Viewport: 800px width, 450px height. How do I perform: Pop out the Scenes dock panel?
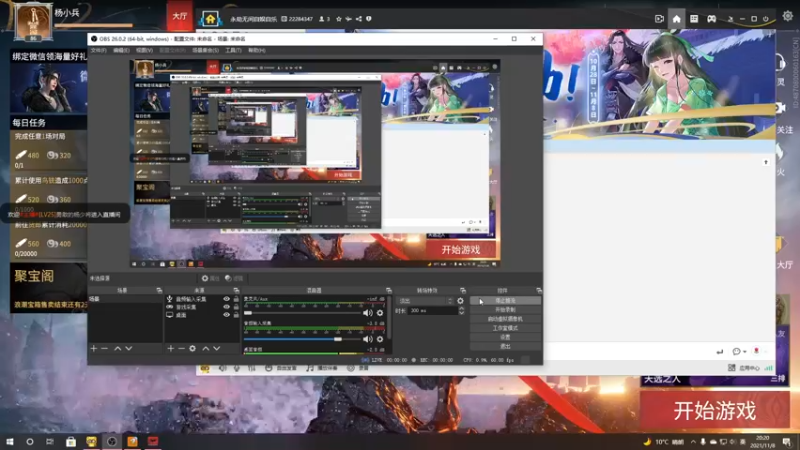[x=159, y=290]
